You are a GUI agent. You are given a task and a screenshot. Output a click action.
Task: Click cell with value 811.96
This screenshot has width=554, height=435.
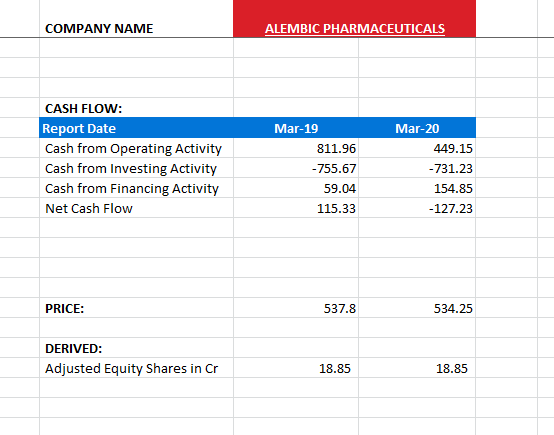tap(296, 148)
